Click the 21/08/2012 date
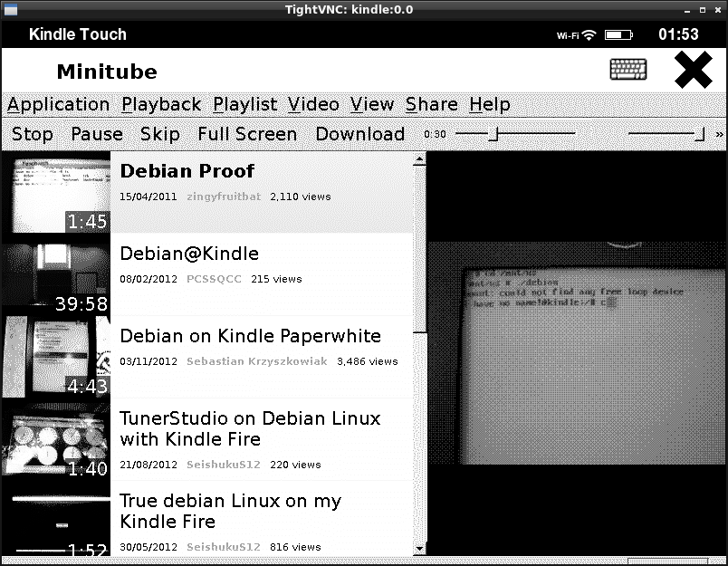This screenshot has width=728, height=566. pos(148,465)
